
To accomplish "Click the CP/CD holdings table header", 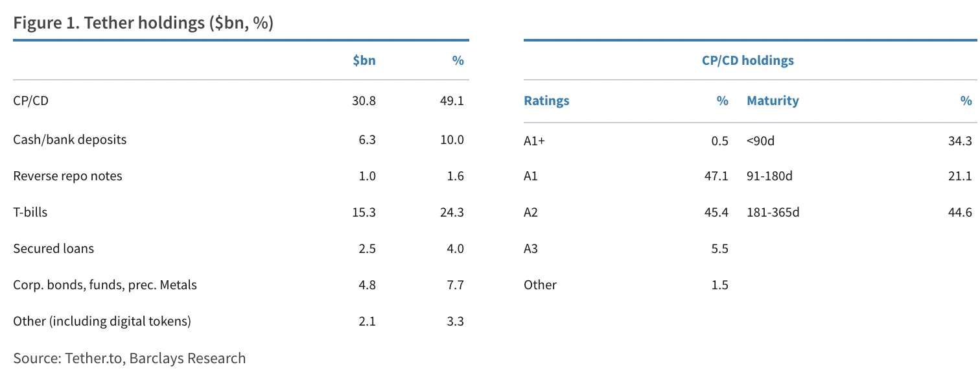I will (747, 61).
